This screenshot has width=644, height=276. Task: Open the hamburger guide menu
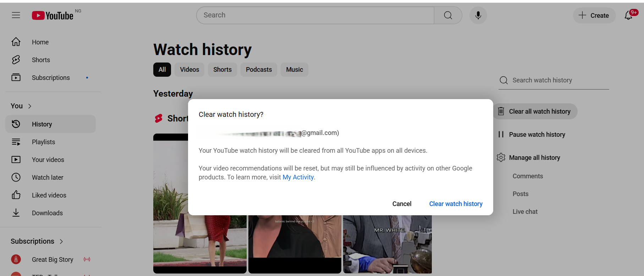coord(16,15)
